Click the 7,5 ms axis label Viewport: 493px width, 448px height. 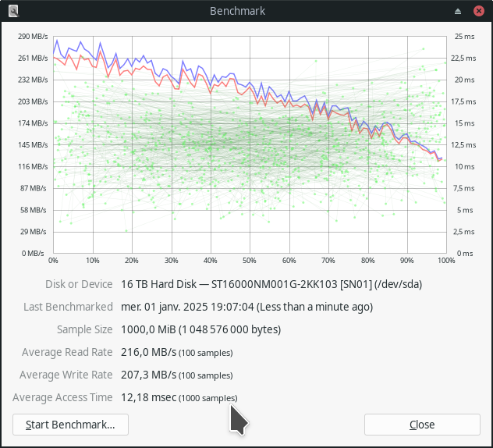[x=463, y=188]
